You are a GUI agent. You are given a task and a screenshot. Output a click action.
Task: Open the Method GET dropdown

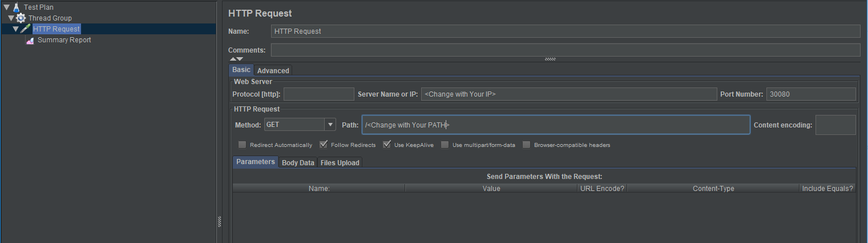(330, 125)
